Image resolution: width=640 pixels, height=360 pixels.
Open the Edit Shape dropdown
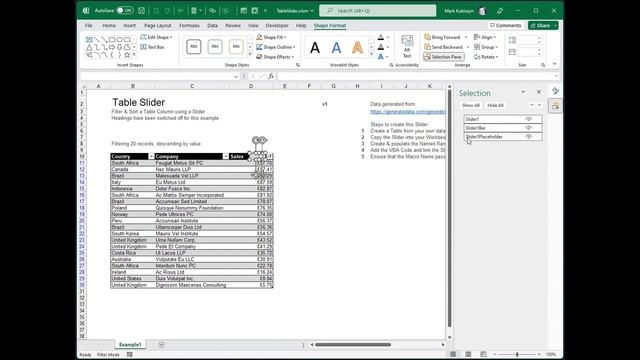156,37
